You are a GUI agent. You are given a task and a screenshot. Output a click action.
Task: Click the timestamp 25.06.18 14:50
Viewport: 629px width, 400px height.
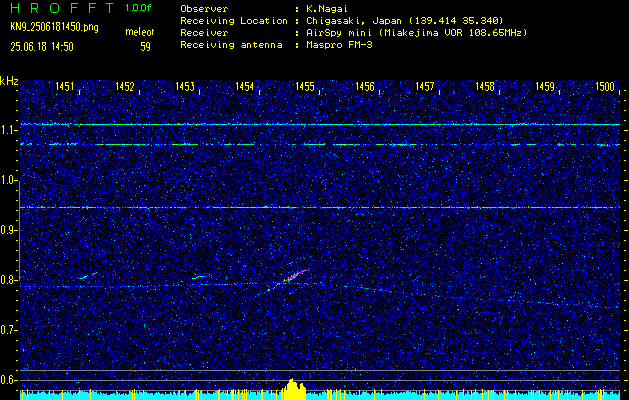(42, 47)
